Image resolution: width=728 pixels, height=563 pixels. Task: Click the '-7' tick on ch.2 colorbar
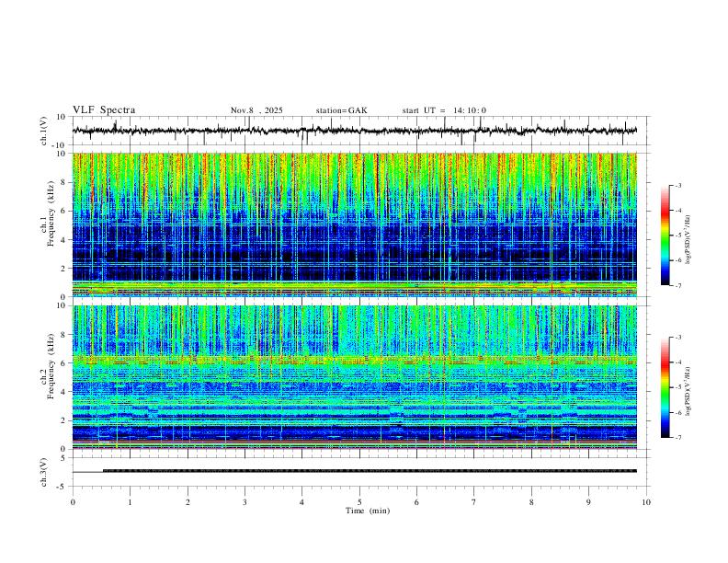pos(677,438)
